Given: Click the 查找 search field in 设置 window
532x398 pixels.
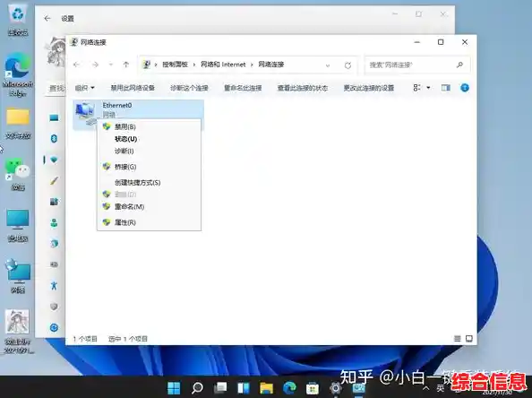Looking at the screenshot, I should coord(56,88).
